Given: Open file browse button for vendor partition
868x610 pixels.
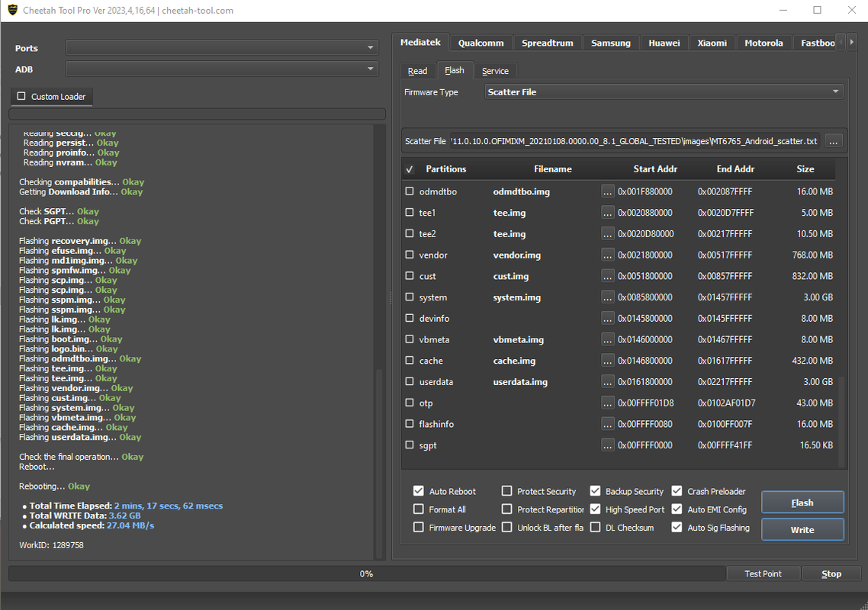Looking at the screenshot, I should coord(607,255).
